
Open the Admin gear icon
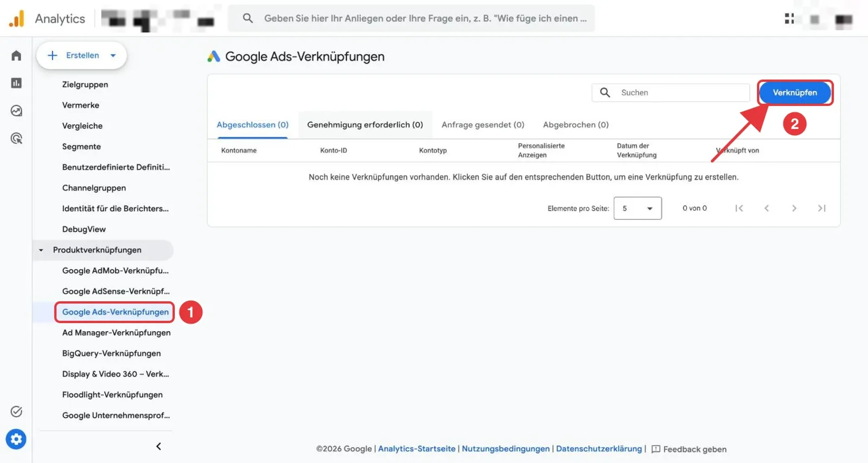pos(16,439)
